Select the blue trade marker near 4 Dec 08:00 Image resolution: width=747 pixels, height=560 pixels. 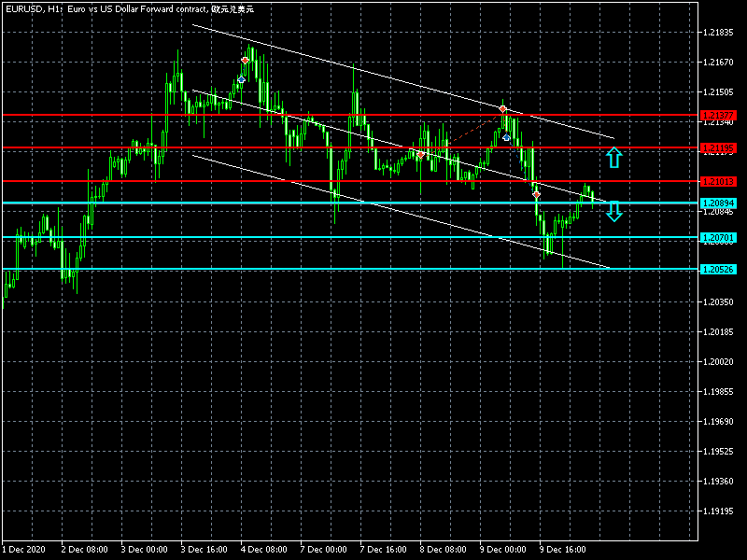[x=241, y=79]
